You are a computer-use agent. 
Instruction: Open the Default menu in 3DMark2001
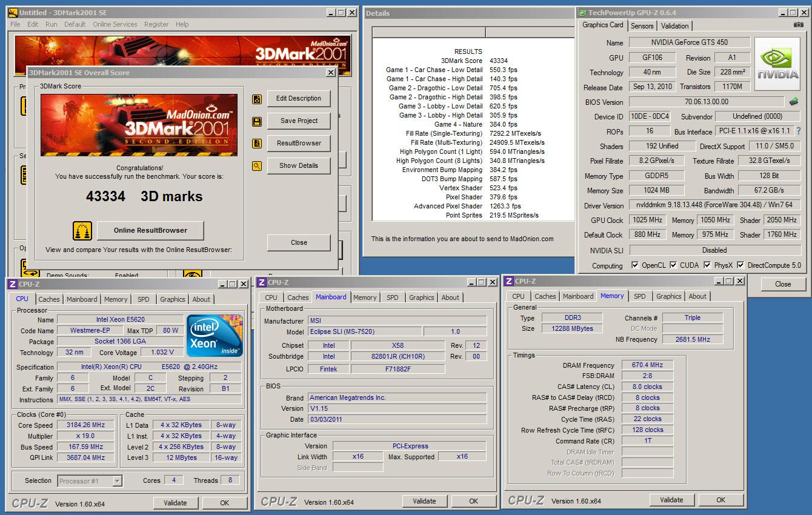point(75,24)
